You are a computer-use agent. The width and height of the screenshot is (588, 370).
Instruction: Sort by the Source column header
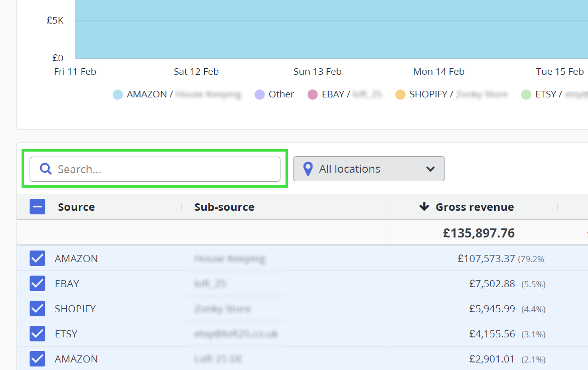click(x=76, y=207)
